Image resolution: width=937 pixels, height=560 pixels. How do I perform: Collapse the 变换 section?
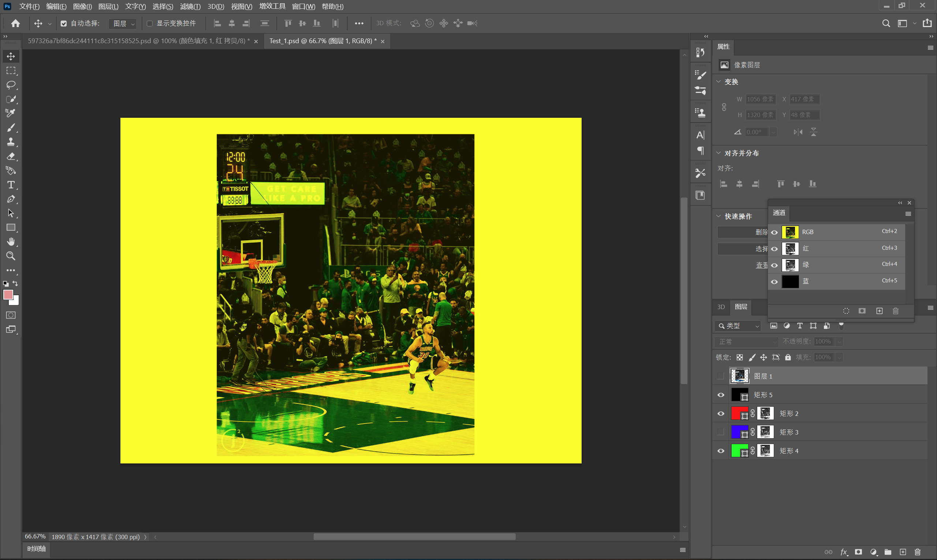pyautogui.click(x=719, y=82)
